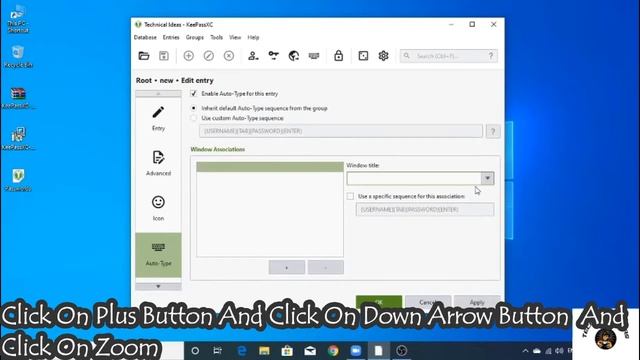Open Microsoft Edge from taskbar
Screen dimensions: 640x360
pos(242,351)
